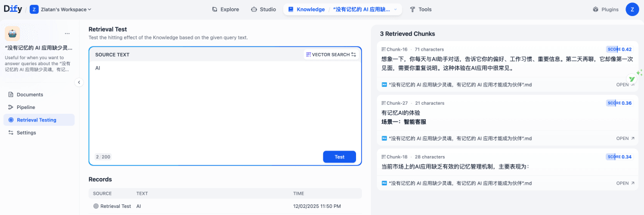Click the Chunk-16 drag handle icon
The image size is (644, 215).
[x=383, y=49]
